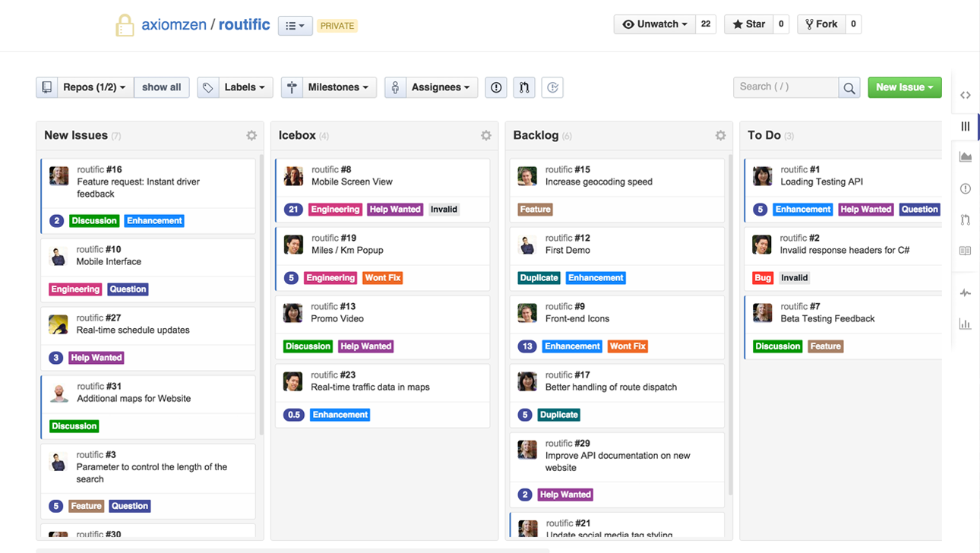Open the Loading Testing API issue
This screenshot has width=980, height=553.
(x=821, y=182)
